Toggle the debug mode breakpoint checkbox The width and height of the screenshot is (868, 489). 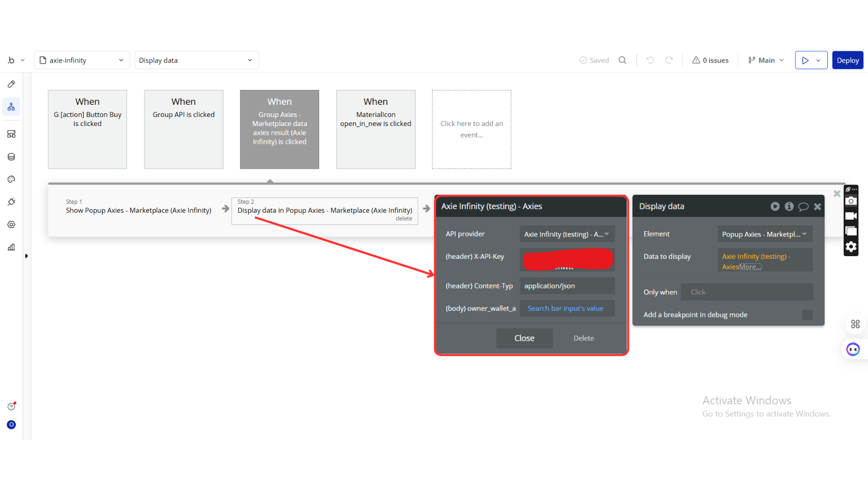pyautogui.click(x=807, y=315)
